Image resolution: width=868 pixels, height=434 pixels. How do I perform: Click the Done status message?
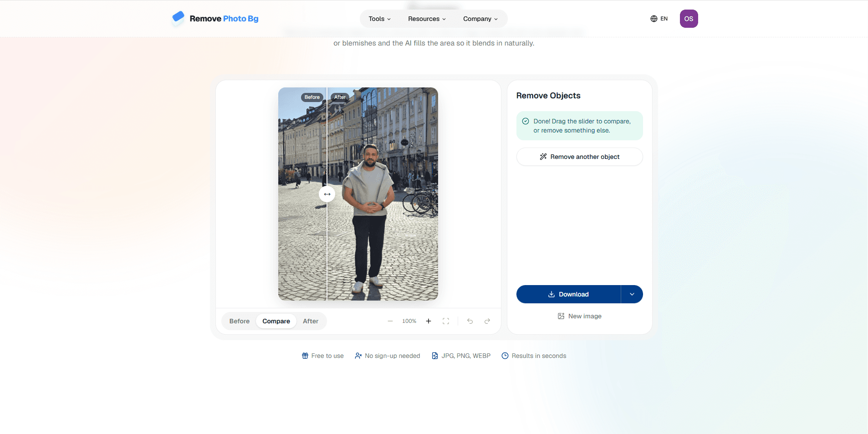click(580, 126)
